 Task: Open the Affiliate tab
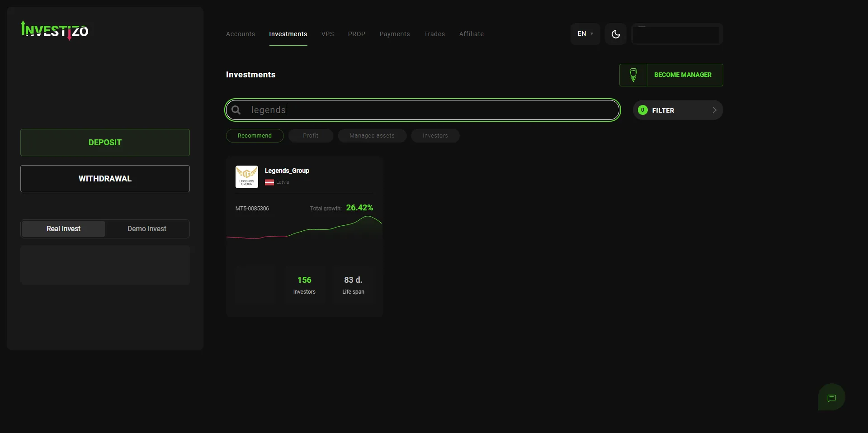(472, 34)
